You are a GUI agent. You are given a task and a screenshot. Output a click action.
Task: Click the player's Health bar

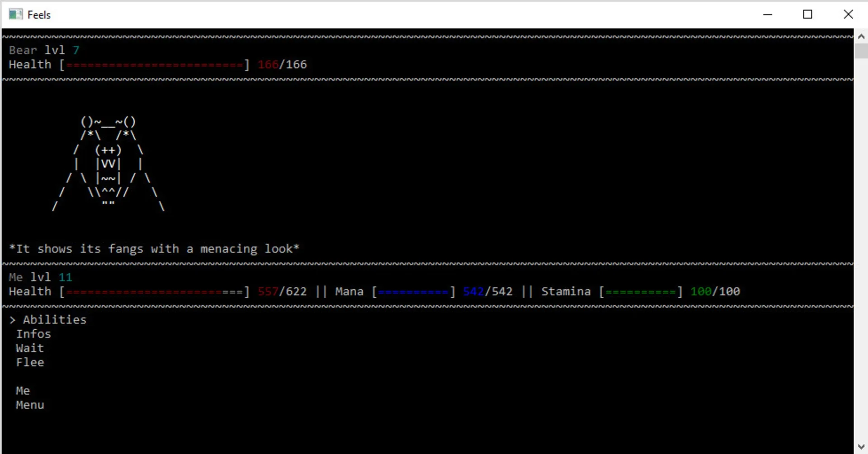tap(154, 292)
